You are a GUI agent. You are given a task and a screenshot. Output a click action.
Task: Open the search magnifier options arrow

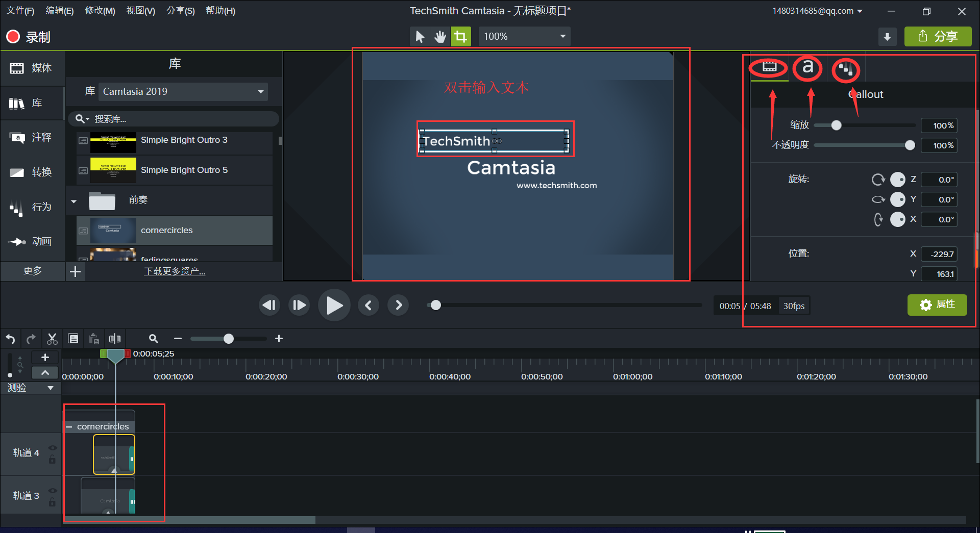click(83, 119)
